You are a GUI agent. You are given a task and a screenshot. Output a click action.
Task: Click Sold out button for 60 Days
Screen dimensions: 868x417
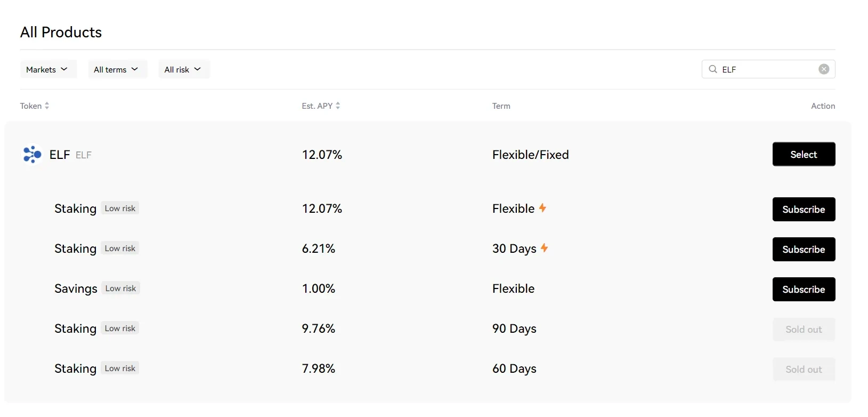[804, 370]
